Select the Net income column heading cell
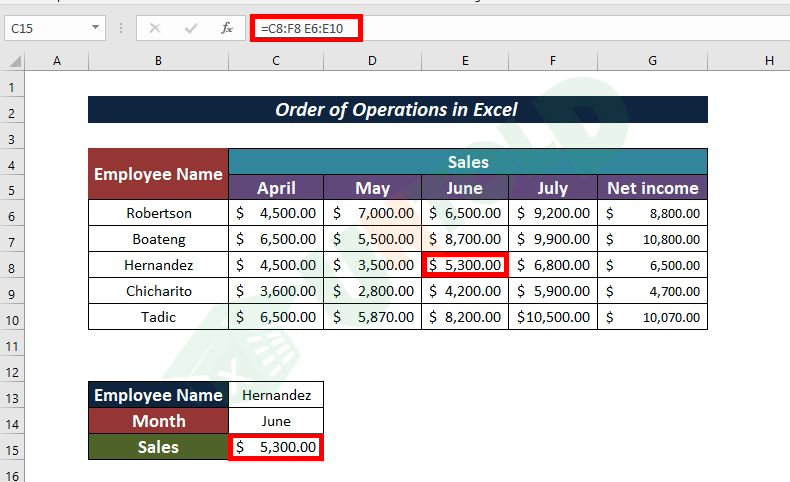Viewport: 790px width, 482px height. tap(652, 187)
